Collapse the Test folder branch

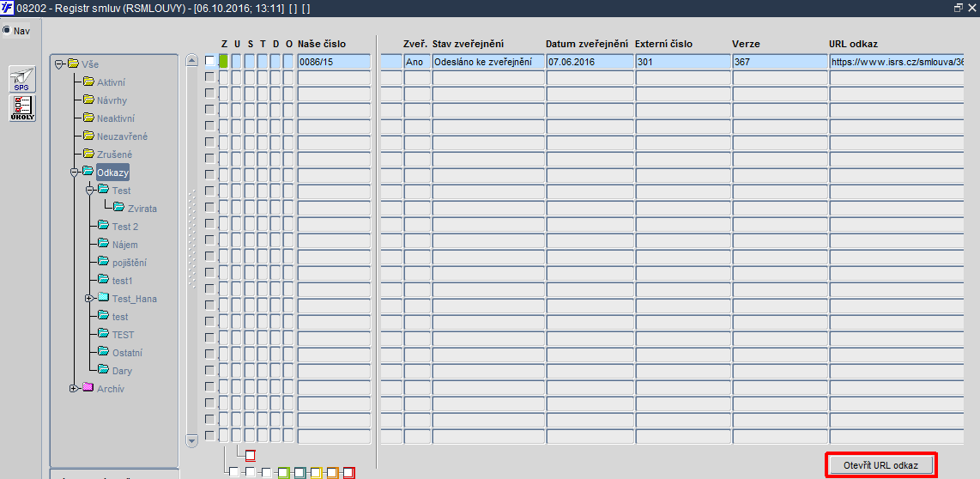(x=90, y=190)
